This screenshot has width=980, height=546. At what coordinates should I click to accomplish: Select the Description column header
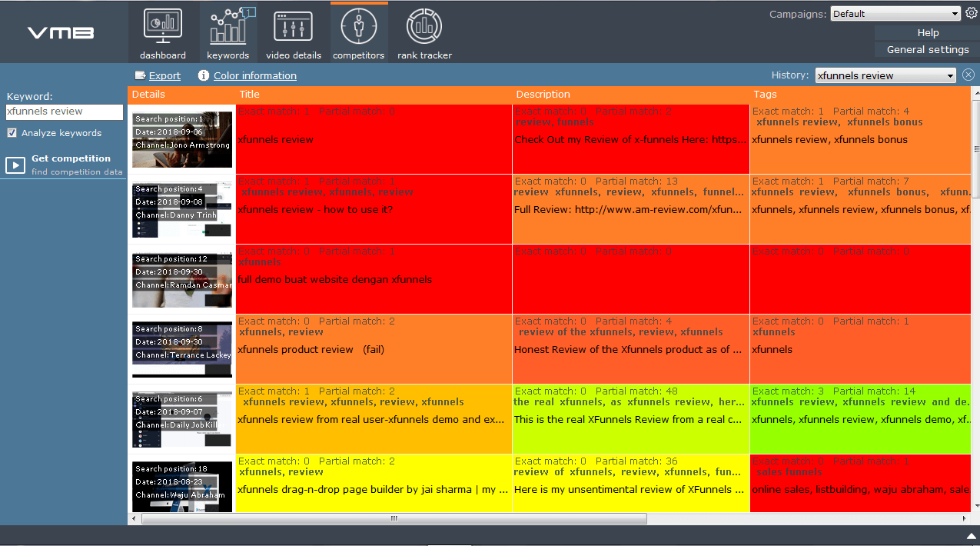tap(630, 95)
